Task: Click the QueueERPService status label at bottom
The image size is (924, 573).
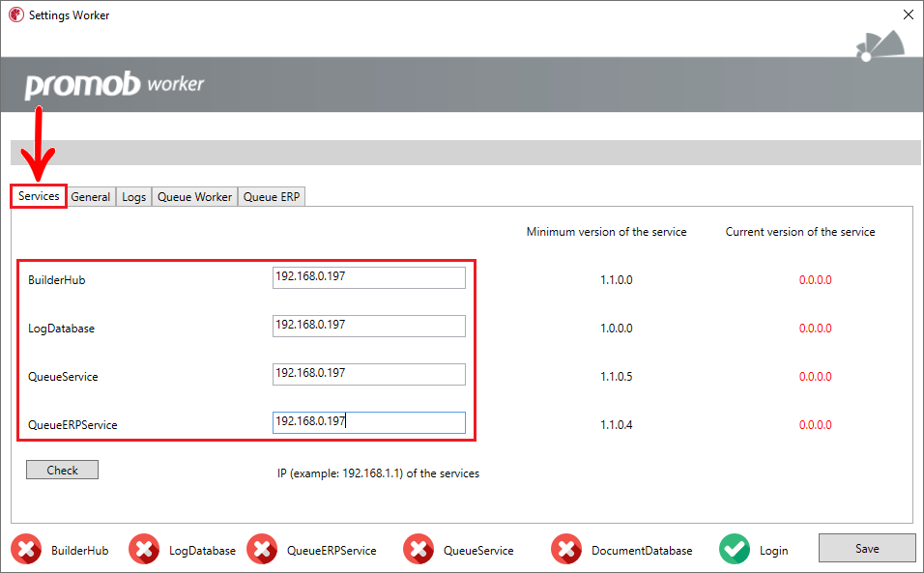Action: [x=332, y=550]
